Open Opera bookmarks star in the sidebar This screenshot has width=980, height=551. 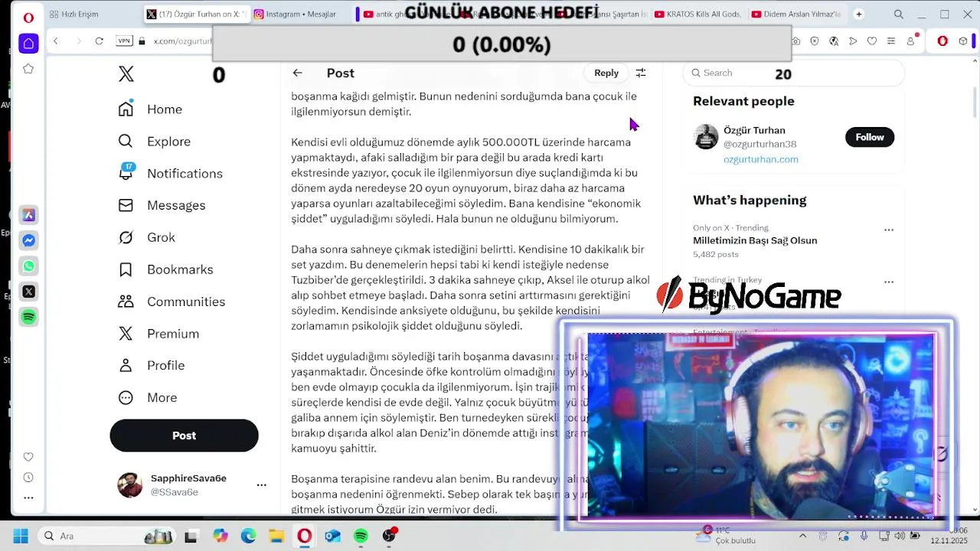click(x=28, y=69)
